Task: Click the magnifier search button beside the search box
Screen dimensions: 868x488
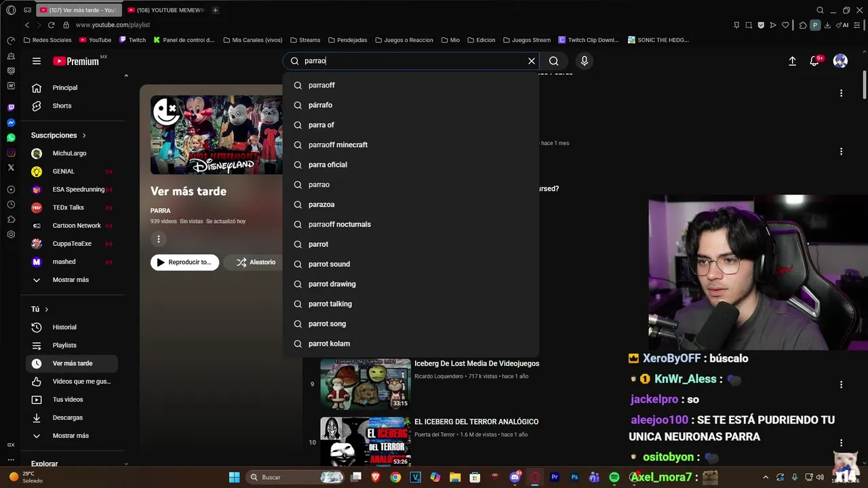Action: tap(554, 61)
